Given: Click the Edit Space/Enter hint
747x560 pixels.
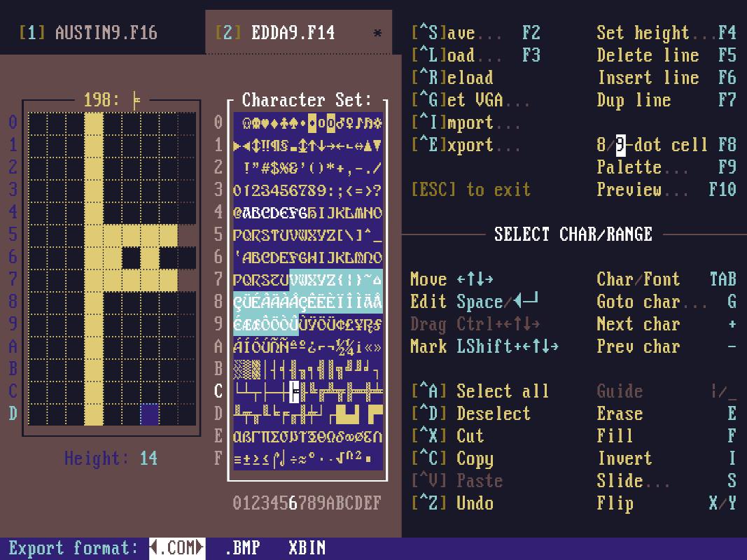Looking at the screenshot, I should [x=475, y=302].
